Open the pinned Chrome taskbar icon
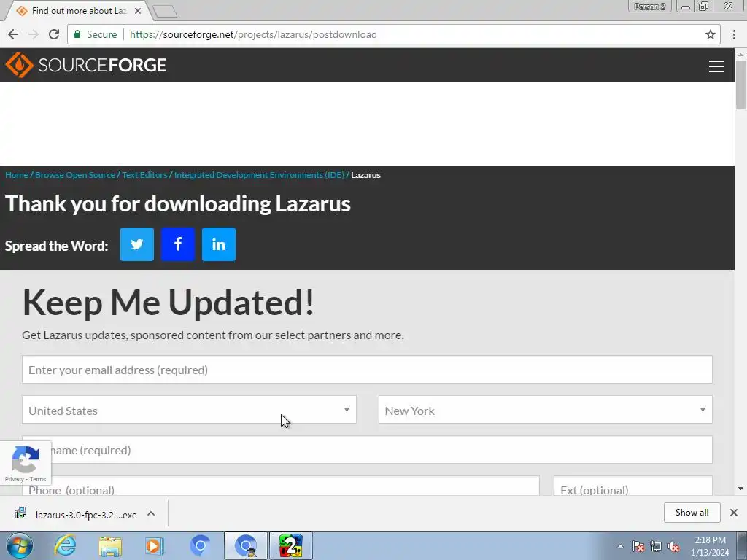The height and width of the screenshot is (560, 747). point(200,545)
